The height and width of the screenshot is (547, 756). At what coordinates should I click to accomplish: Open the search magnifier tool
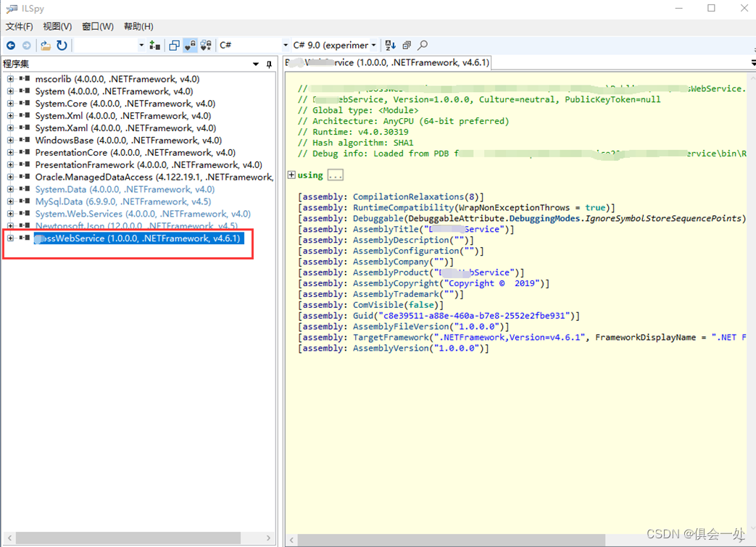click(423, 46)
